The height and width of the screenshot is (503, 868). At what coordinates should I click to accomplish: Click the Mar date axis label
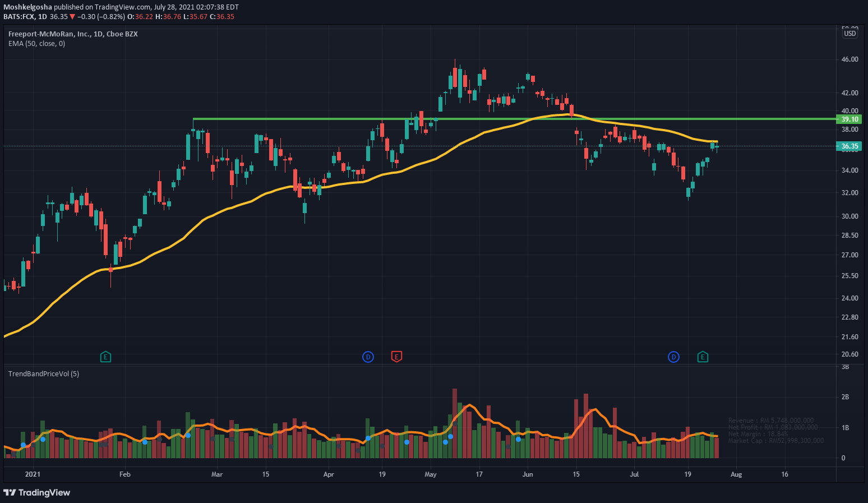pos(217,474)
